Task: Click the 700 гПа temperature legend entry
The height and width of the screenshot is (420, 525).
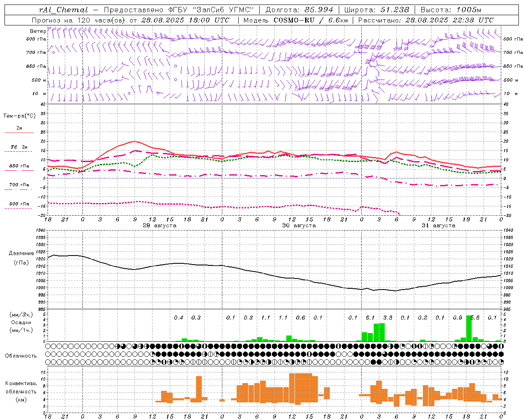Action: click(19, 185)
